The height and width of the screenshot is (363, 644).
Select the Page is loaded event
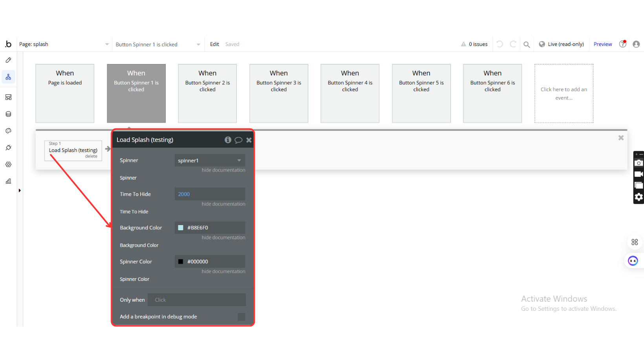(65, 93)
